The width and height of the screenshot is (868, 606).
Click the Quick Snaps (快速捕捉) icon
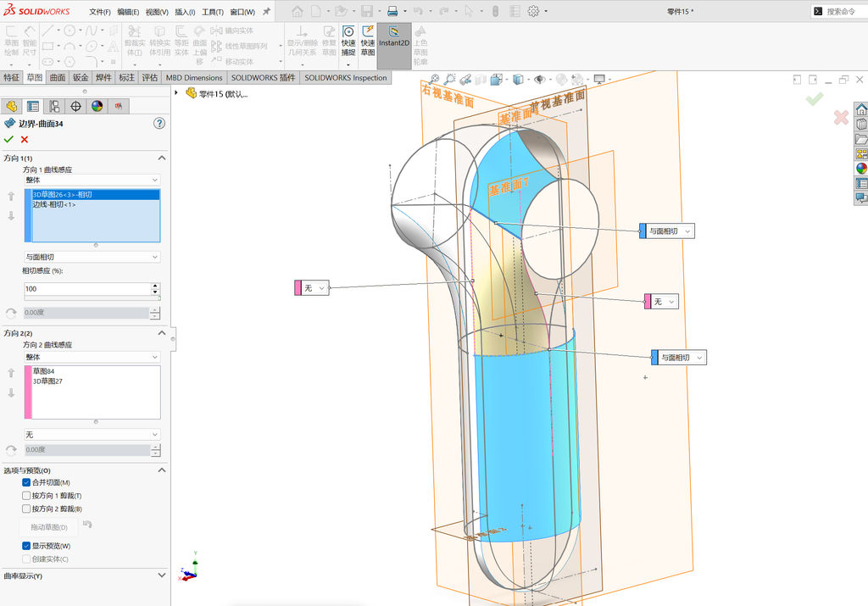point(348,41)
